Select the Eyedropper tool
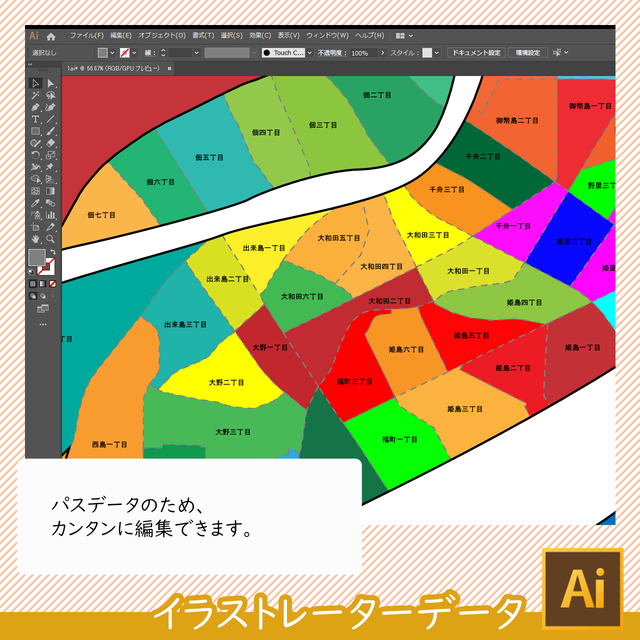The width and height of the screenshot is (640, 640). (36, 203)
